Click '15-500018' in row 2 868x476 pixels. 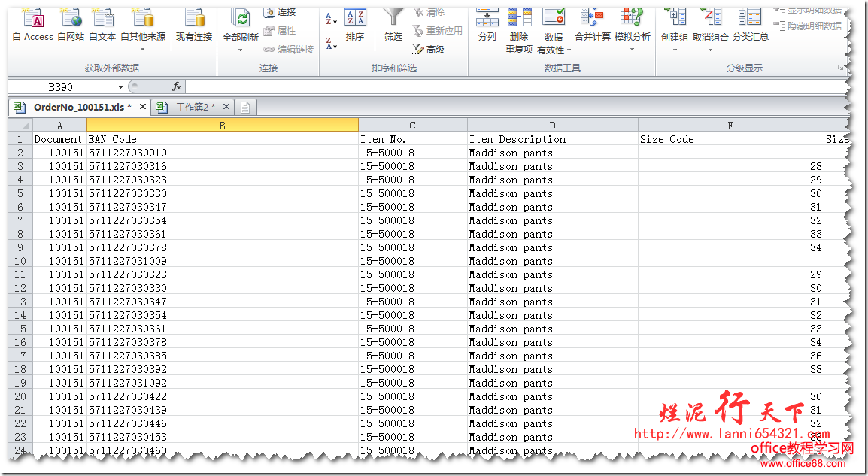[x=412, y=153]
